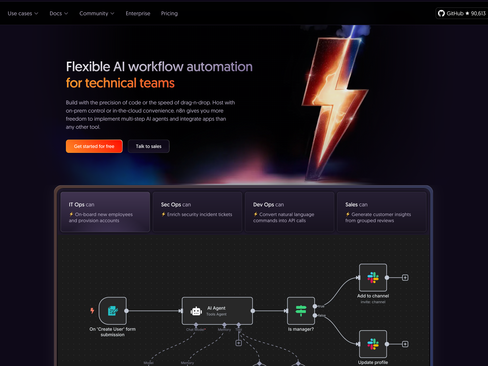The width and height of the screenshot is (488, 366).
Task: Click plus after Add to channel node
Action: click(x=405, y=277)
